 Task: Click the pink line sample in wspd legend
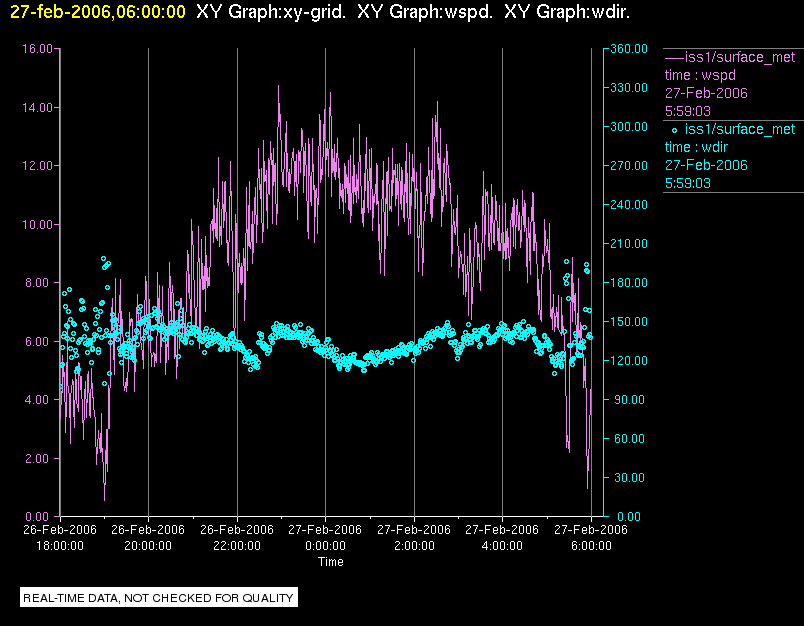(x=674, y=58)
